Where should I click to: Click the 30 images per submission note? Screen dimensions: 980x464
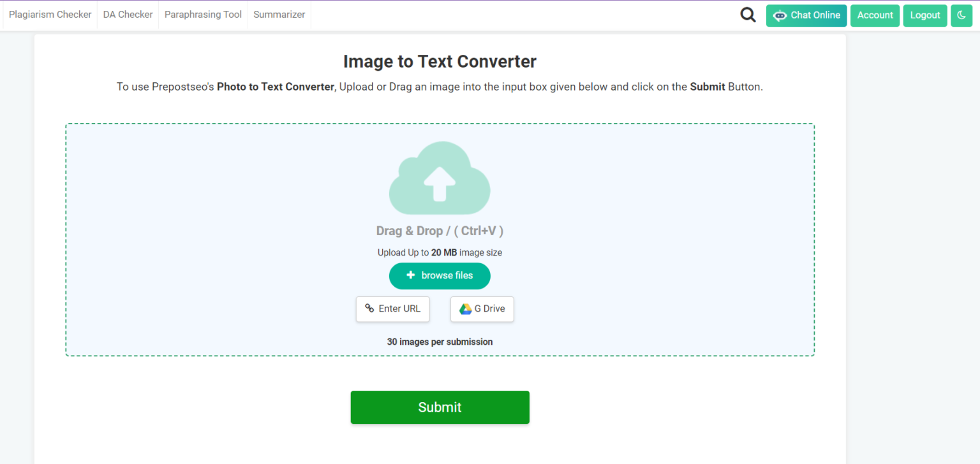coord(440,342)
